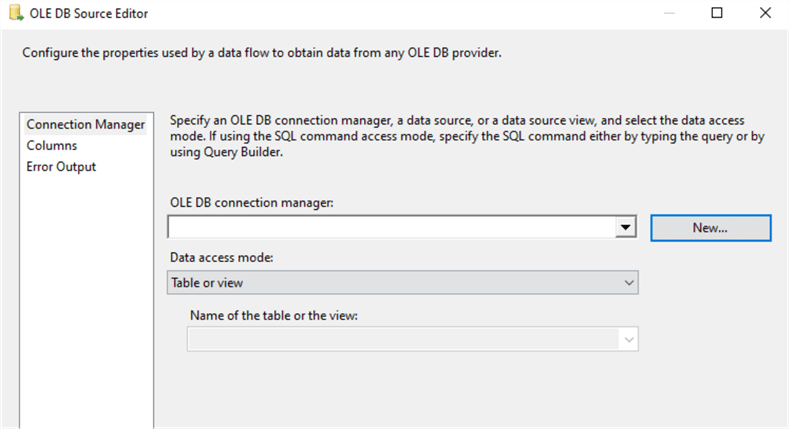Open the Data access mode combo box

pyautogui.click(x=400, y=283)
